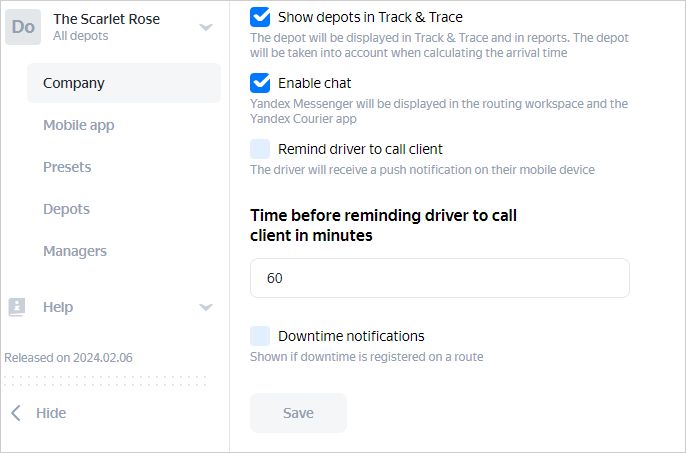
Task: Expand the Help section chevron
Action: (206, 307)
